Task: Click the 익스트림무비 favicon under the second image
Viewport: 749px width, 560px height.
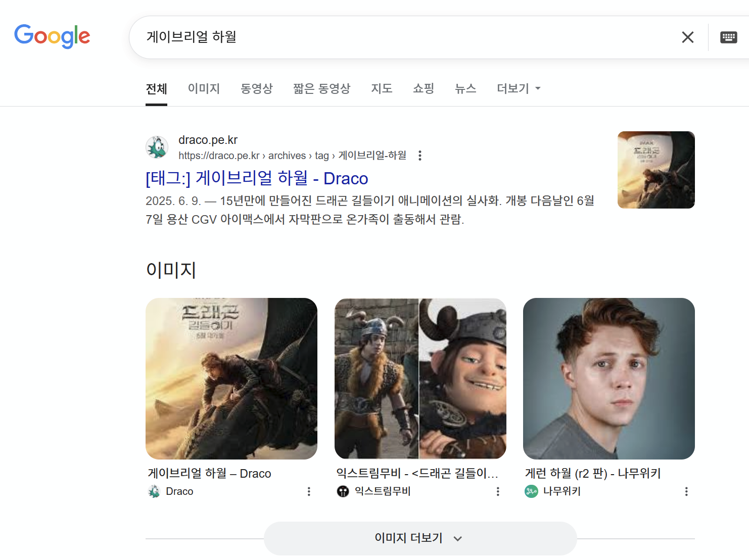Action: pos(343,491)
